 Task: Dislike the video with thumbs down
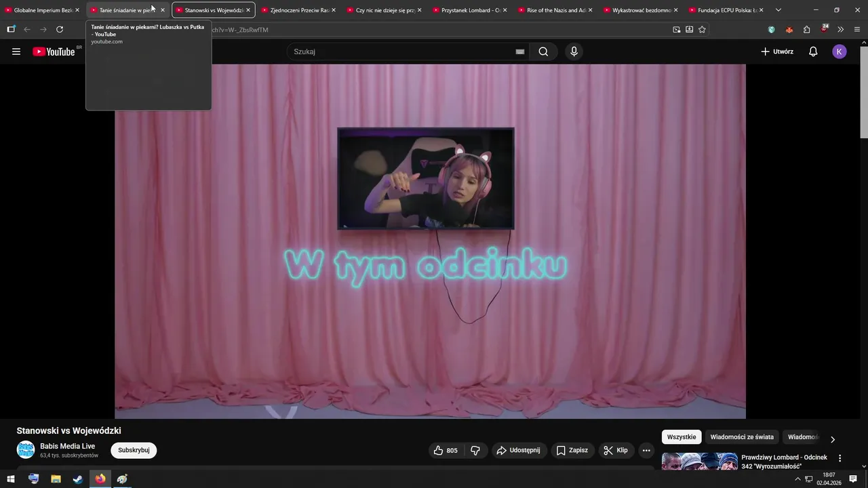coord(475,450)
